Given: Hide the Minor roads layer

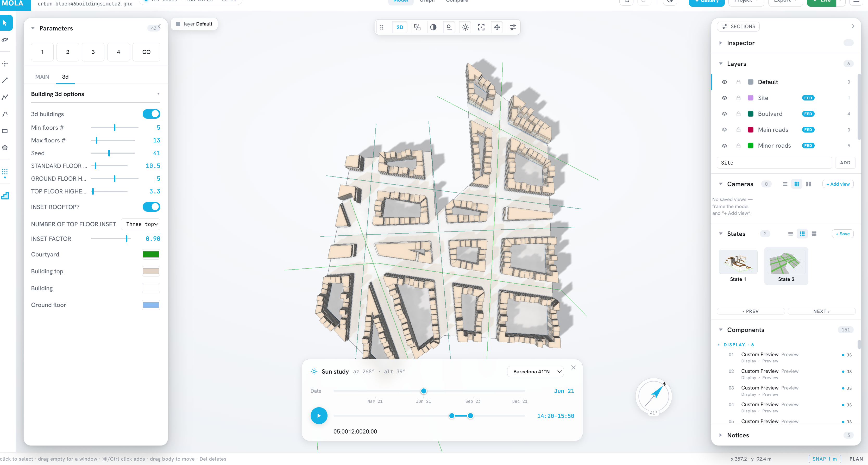Looking at the screenshot, I should coord(725,146).
